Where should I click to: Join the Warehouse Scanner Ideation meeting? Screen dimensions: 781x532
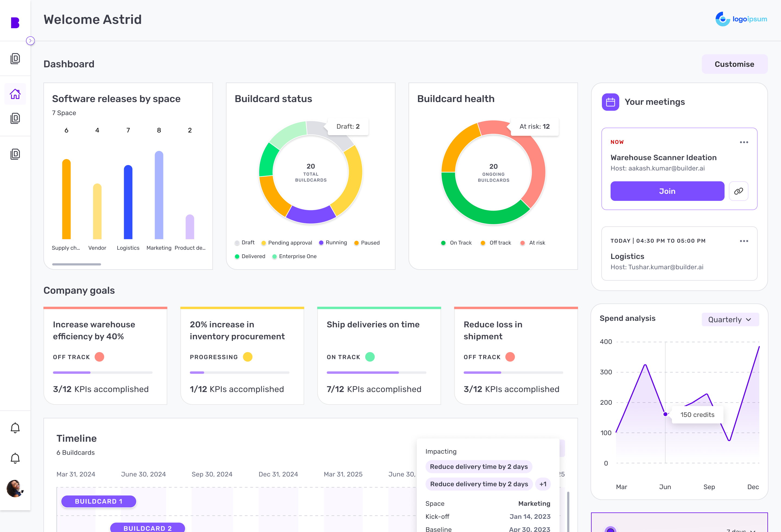pos(667,191)
